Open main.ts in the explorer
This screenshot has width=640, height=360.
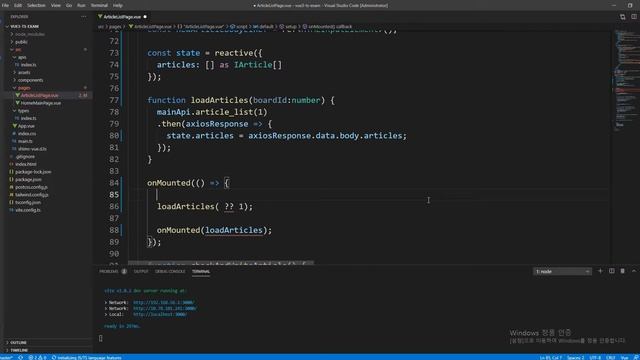tap(25, 141)
